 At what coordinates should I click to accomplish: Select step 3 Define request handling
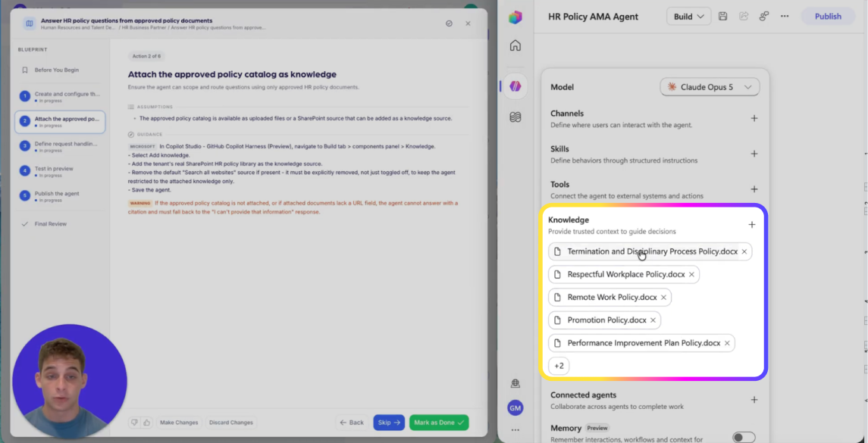(x=60, y=147)
